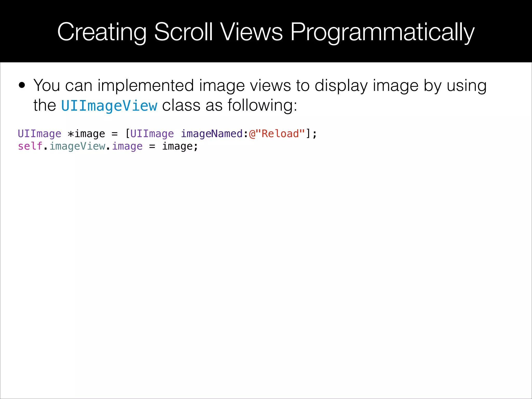
Task: Click 'imageView' in the second code line
Action: [x=77, y=146]
